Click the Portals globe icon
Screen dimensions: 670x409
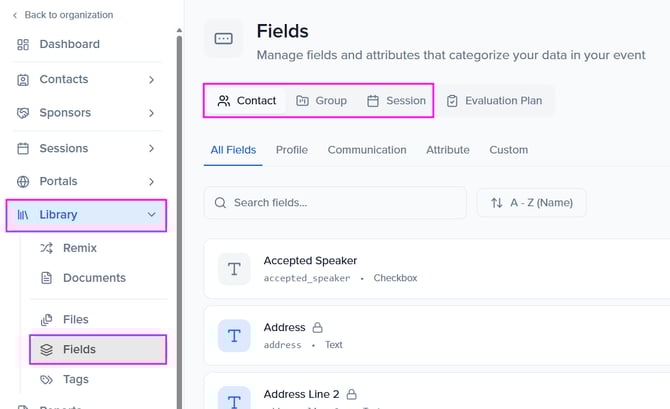23,182
